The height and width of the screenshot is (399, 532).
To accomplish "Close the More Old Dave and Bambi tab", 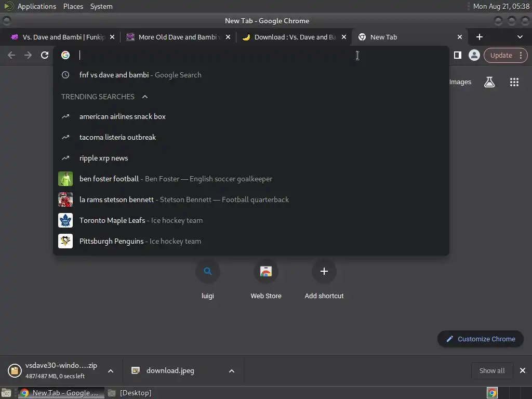I will pos(228,37).
